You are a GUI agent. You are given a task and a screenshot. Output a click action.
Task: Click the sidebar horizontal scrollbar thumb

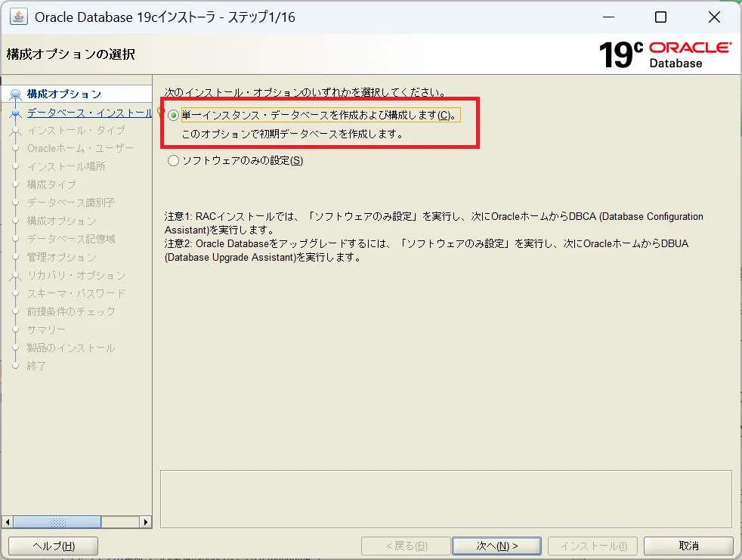click(x=57, y=521)
